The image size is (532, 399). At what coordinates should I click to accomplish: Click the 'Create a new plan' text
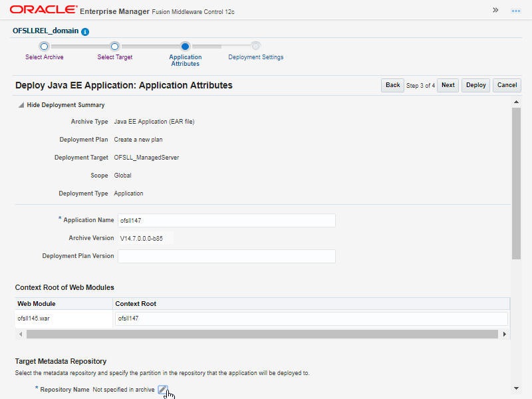(138, 140)
